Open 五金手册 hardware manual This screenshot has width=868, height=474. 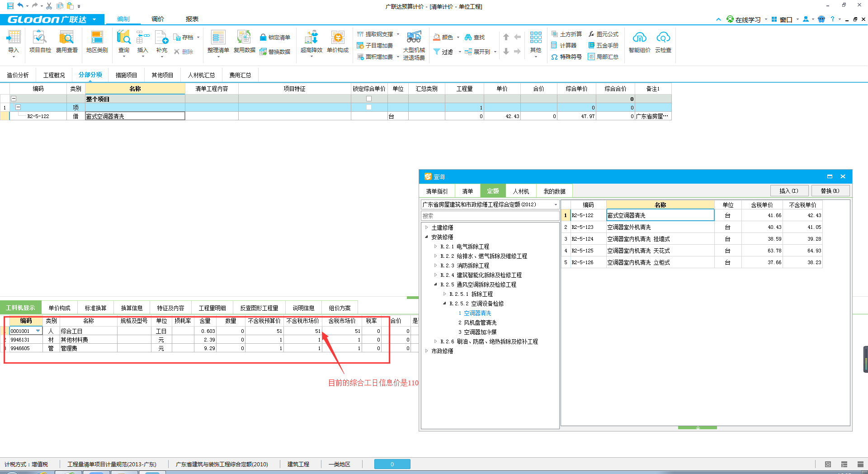[603, 46]
